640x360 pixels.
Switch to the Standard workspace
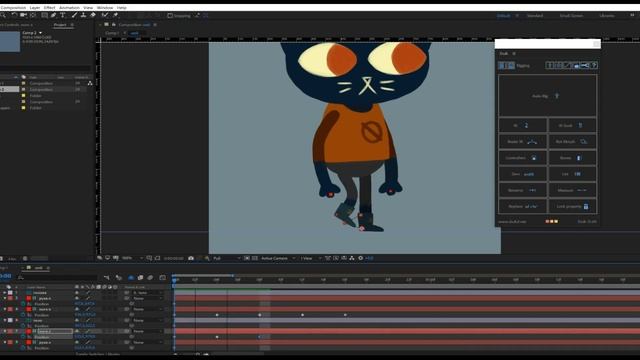tap(535, 16)
